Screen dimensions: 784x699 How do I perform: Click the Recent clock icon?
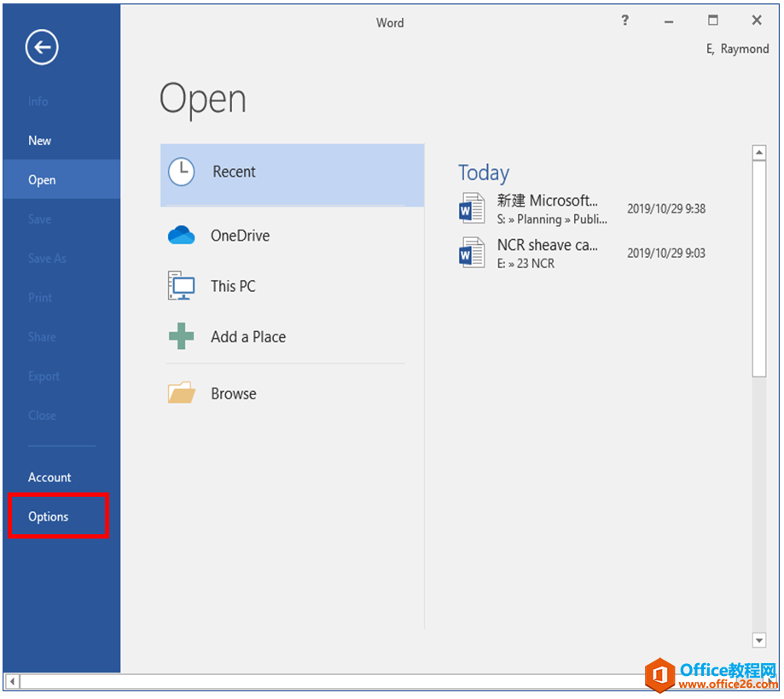tap(181, 172)
